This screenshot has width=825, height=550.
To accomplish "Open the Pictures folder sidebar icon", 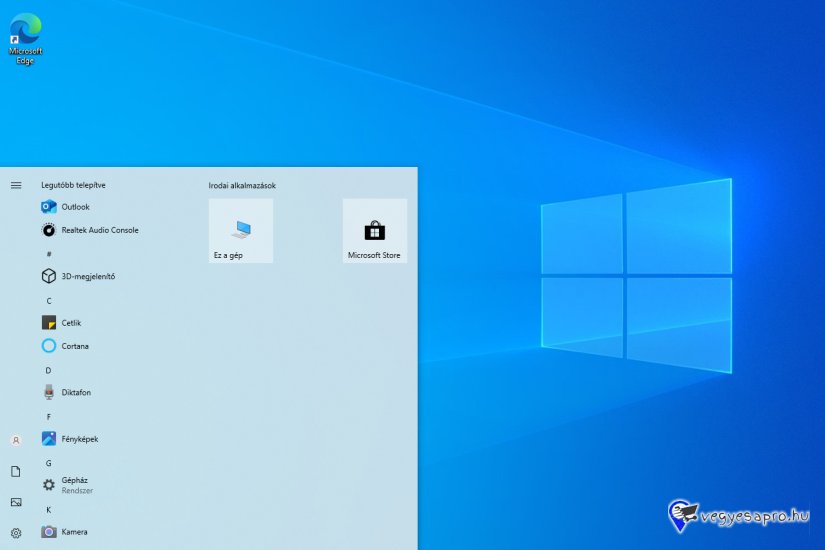I will click(16, 502).
